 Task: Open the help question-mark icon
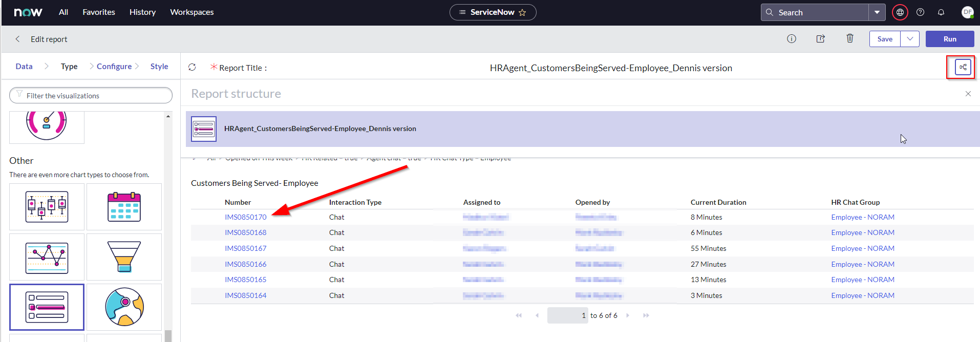point(921,12)
